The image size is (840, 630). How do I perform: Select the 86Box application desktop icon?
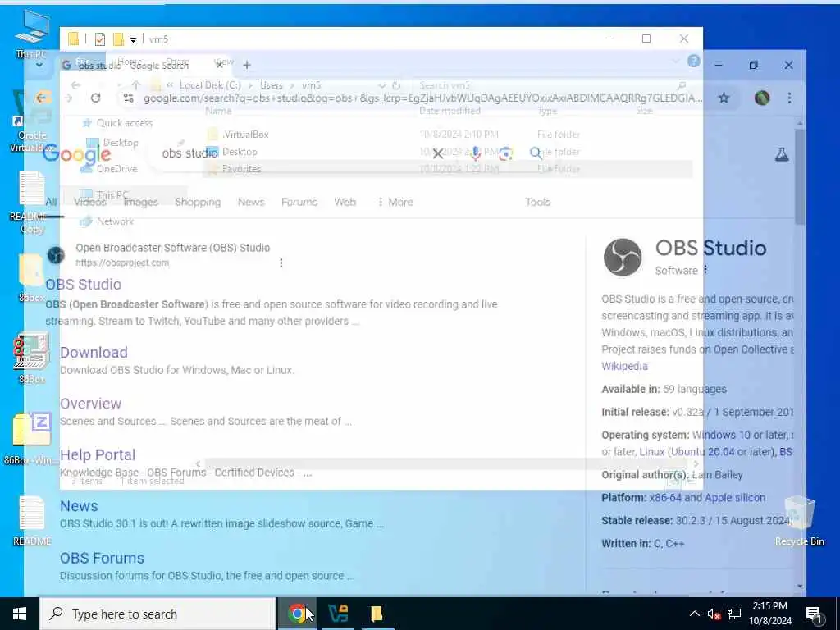[32, 358]
